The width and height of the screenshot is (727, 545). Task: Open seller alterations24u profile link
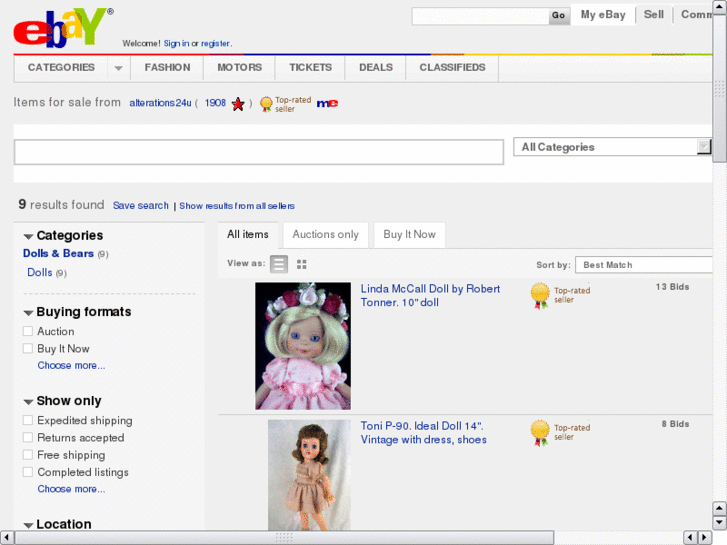[x=160, y=103]
